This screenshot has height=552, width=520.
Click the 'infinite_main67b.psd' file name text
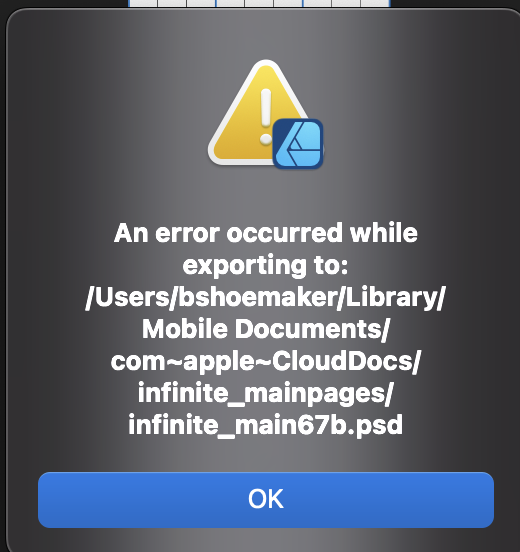(265, 425)
